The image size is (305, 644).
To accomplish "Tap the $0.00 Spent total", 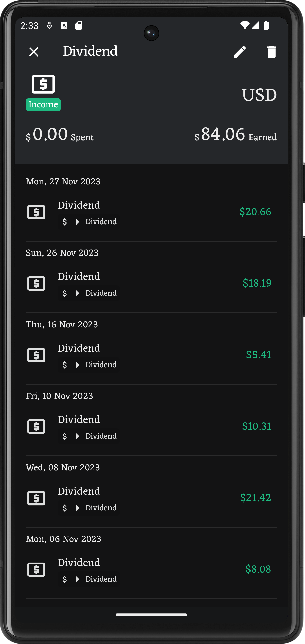I will coord(60,134).
